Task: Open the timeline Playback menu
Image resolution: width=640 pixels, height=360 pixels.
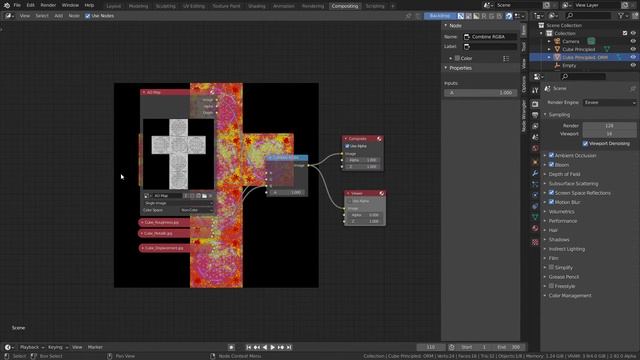Action: 32,347
